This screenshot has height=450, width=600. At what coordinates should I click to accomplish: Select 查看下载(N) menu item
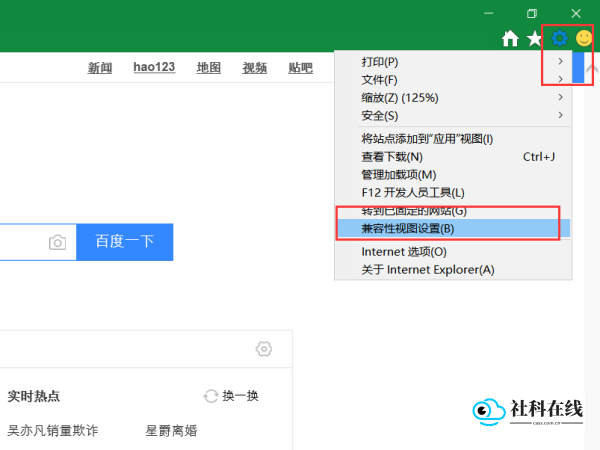(453, 157)
